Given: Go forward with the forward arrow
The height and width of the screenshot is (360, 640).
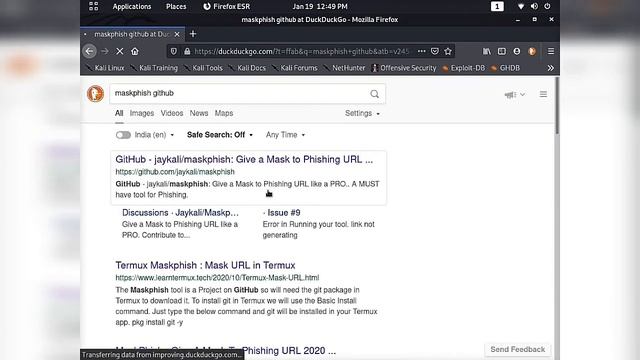Looking at the screenshot, I should pyautogui.click(x=104, y=51).
